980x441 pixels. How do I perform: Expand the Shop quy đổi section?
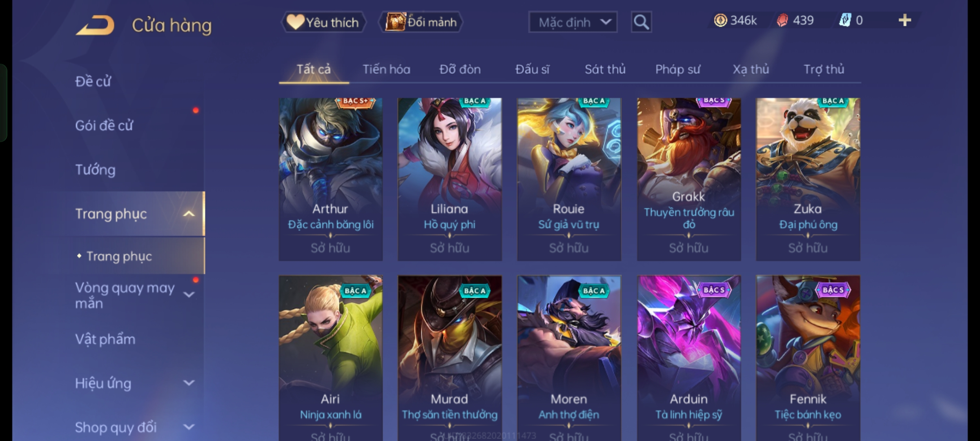[x=189, y=427]
